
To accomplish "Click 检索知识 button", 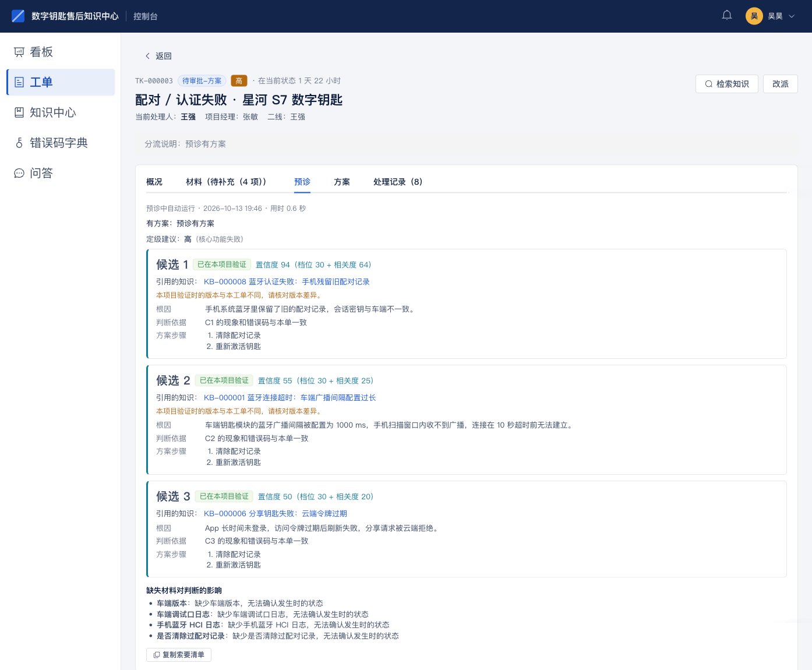I will (727, 84).
